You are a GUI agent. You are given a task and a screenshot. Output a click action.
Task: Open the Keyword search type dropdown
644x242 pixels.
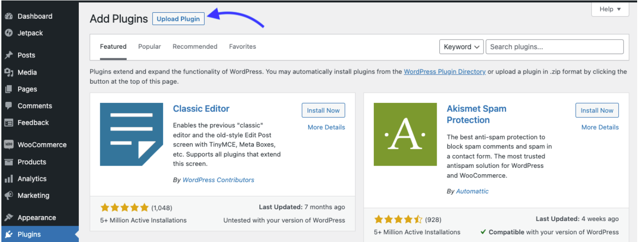click(461, 47)
